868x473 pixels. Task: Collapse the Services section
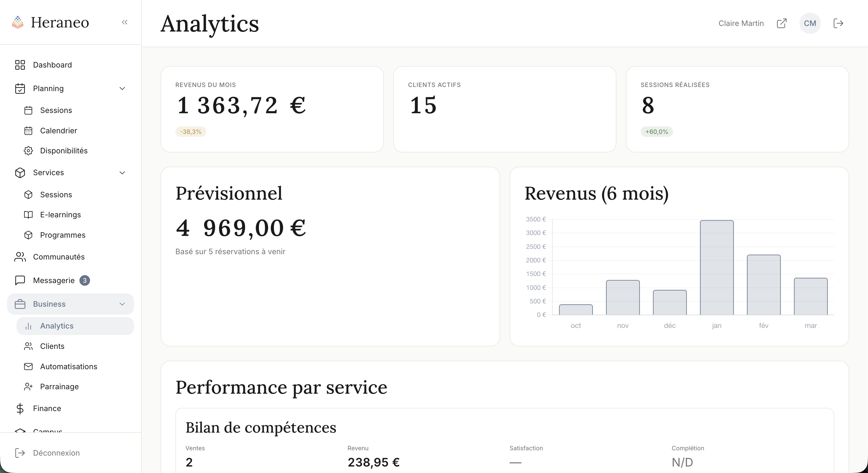coord(122,173)
